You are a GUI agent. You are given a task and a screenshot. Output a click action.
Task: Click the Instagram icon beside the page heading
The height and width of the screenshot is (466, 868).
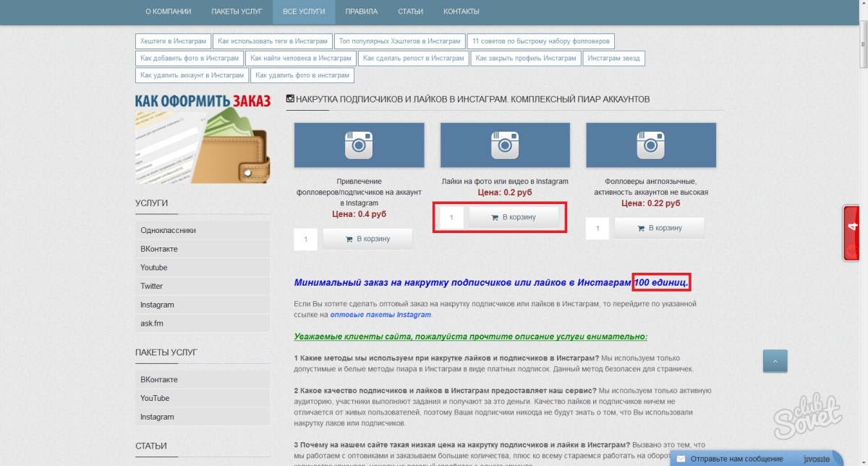coord(291,98)
